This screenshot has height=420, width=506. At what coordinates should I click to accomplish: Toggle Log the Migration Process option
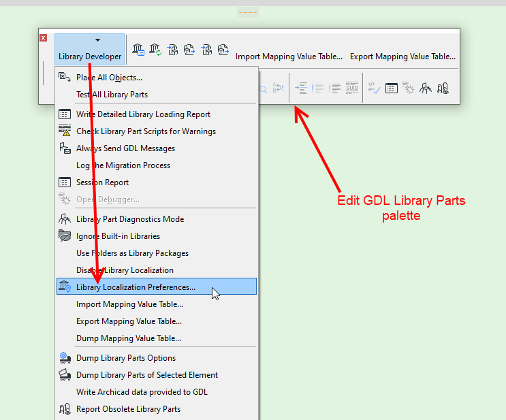click(157, 165)
